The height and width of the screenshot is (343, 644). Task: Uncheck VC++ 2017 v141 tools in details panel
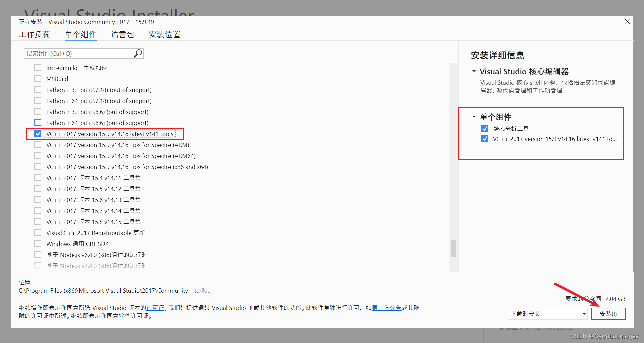click(x=485, y=139)
